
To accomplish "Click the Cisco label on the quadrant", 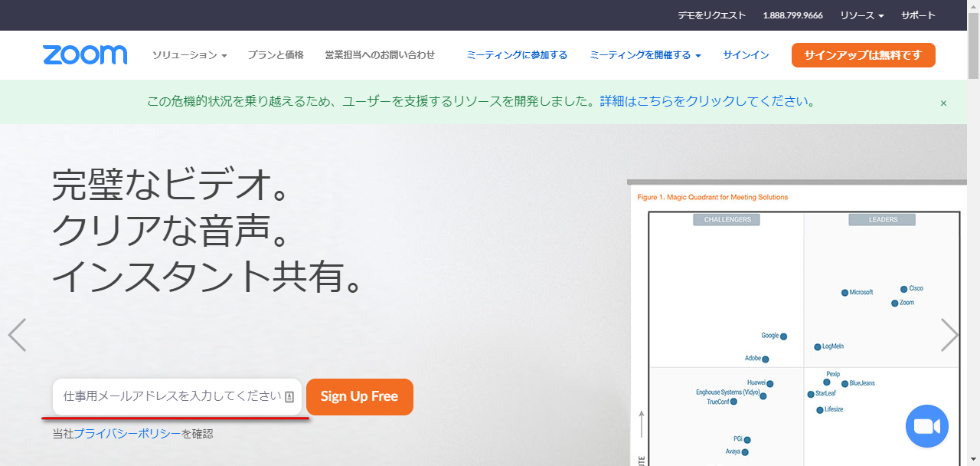I will click(x=916, y=289).
